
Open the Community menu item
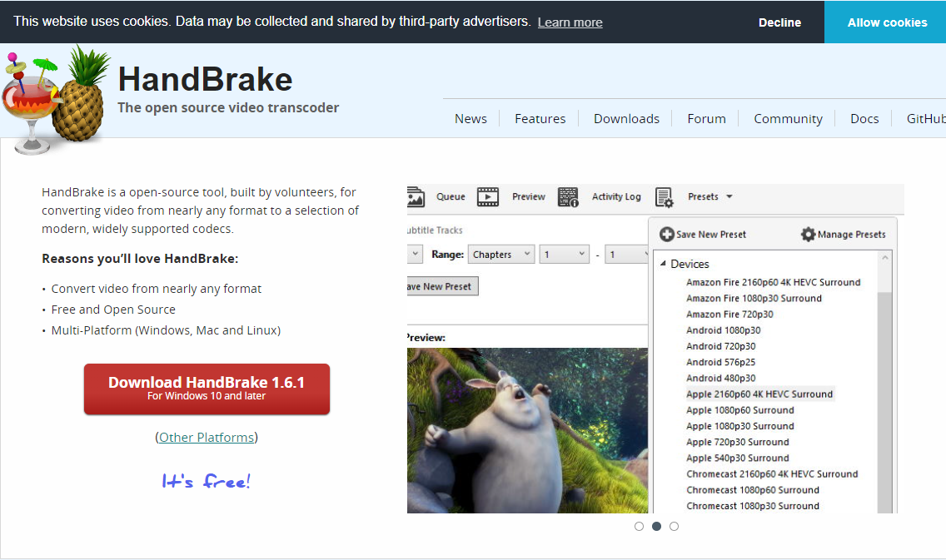tap(788, 119)
